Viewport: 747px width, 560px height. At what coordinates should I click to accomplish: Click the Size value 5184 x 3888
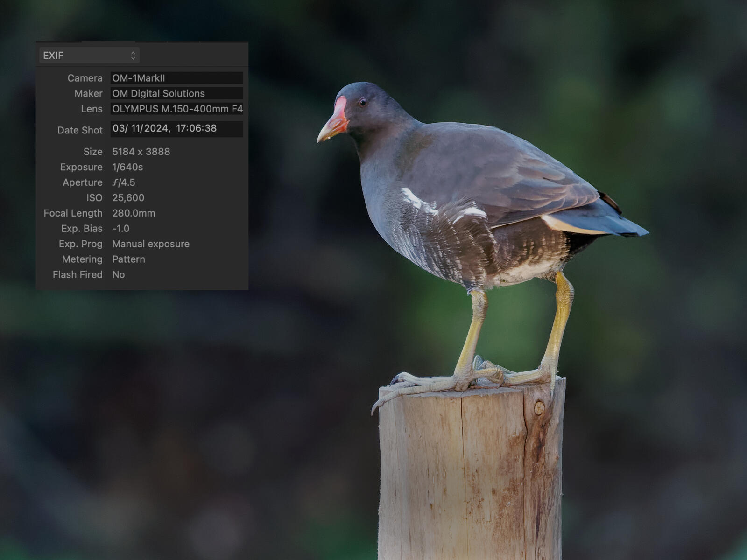pos(141,152)
